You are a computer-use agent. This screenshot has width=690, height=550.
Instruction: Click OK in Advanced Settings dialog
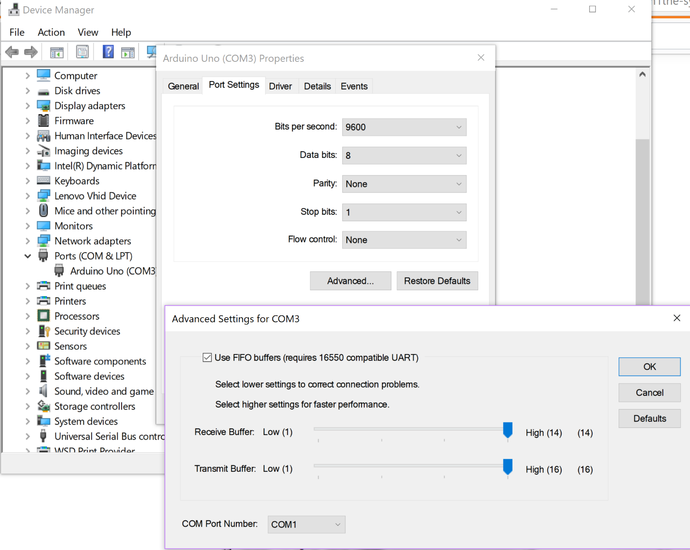(x=649, y=367)
